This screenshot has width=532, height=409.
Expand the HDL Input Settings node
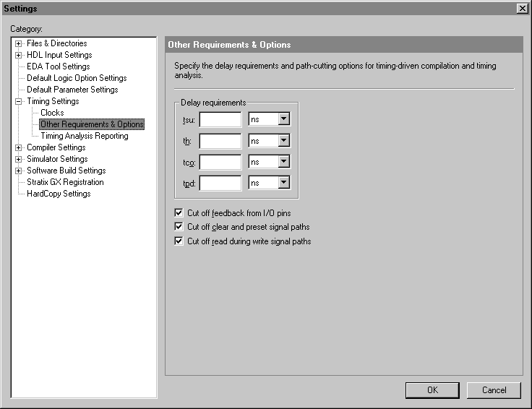point(19,55)
